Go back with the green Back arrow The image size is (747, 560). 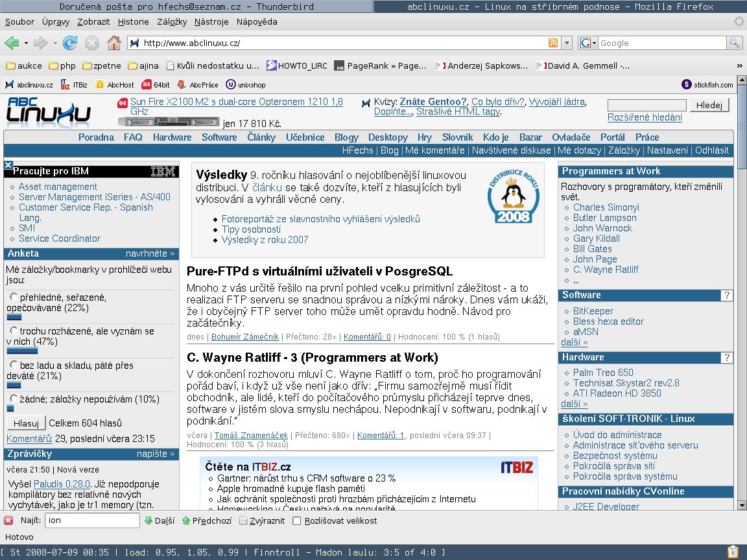point(12,43)
